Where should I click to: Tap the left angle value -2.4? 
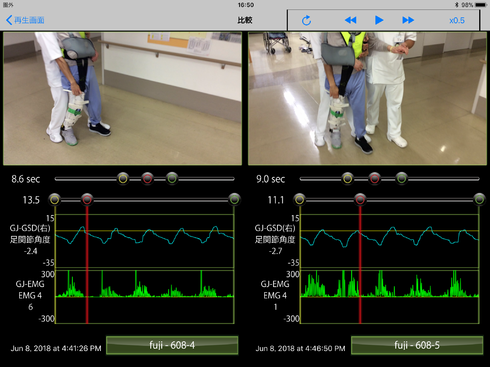point(30,251)
